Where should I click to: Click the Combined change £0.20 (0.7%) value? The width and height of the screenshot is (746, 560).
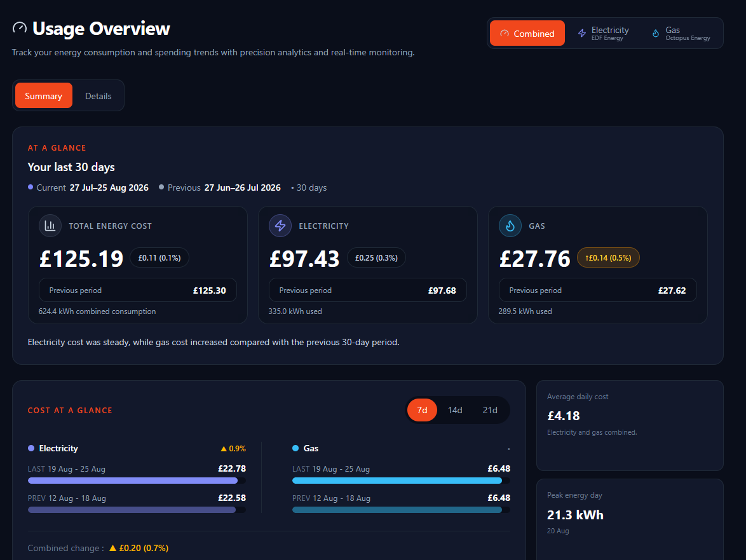pyautogui.click(x=144, y=548)
